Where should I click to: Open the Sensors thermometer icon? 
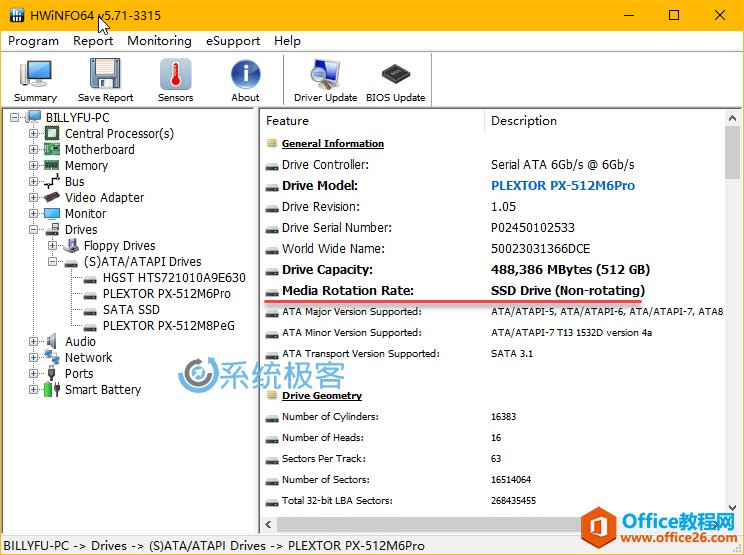[176, 74]
